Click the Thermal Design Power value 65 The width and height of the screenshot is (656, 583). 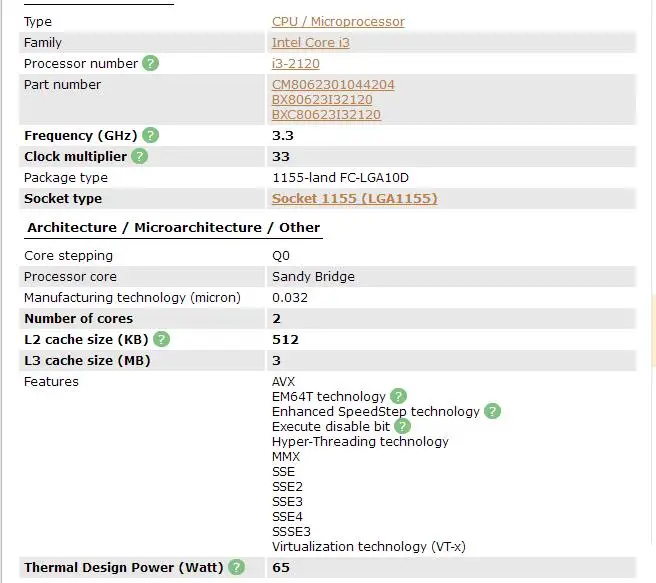281,568
